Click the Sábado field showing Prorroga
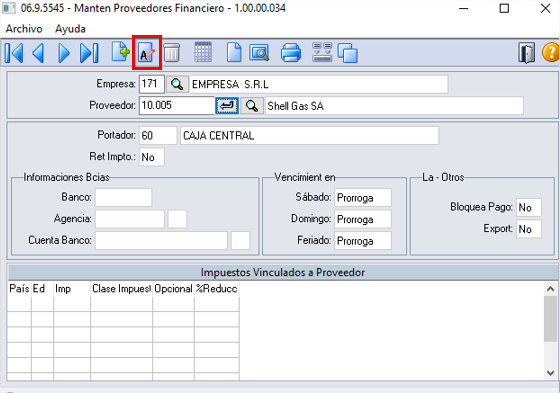The width and height of the screenshot is (560, 393). 363,198
